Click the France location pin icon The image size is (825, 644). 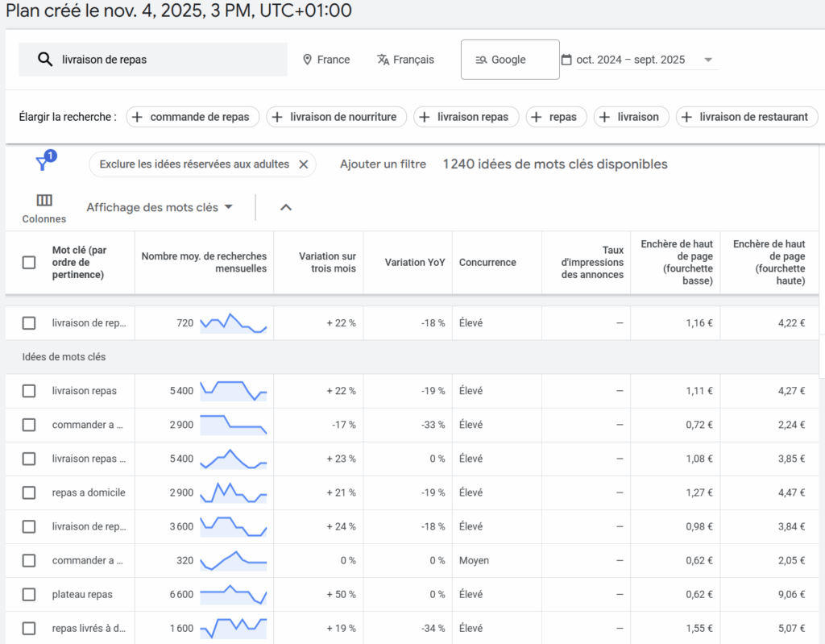[x=307, y=60]
